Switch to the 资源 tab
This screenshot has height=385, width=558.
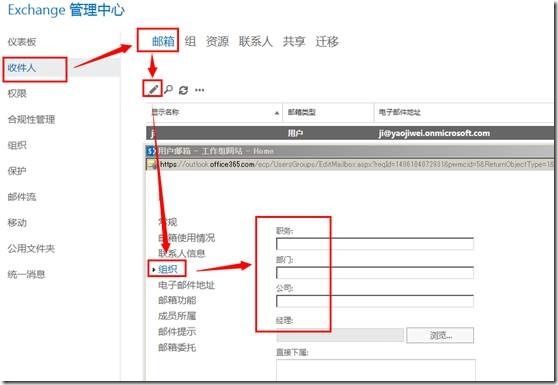(x=217, y=41)
